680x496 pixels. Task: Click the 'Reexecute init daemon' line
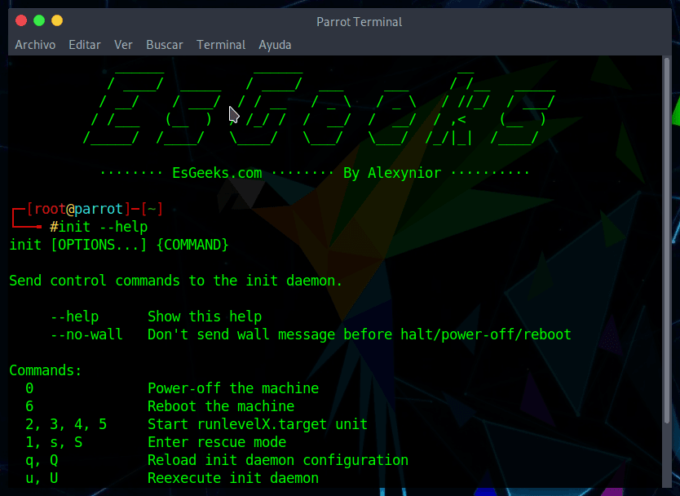[233, 478]
